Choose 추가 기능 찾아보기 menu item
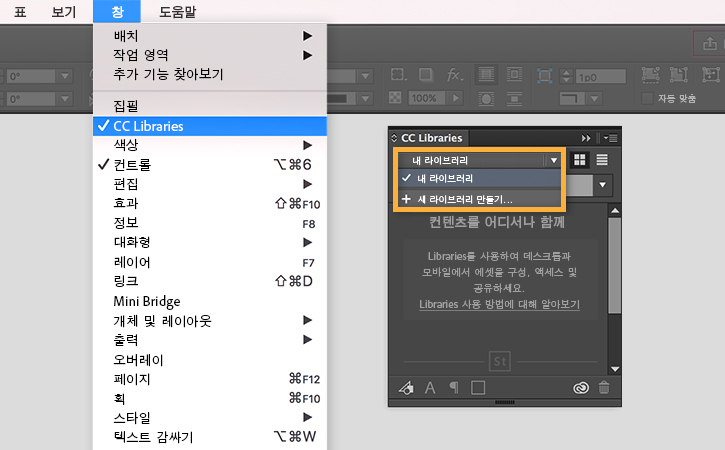This screenshot has height=450, width=725. 210,74
